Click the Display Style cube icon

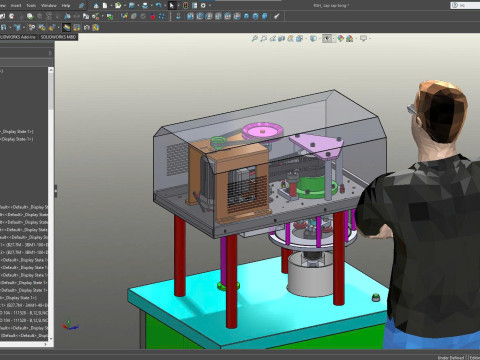click(x=313, y=38)
